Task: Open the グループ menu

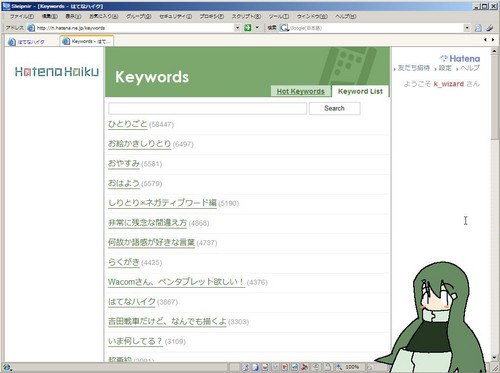Action: point(139,16)
